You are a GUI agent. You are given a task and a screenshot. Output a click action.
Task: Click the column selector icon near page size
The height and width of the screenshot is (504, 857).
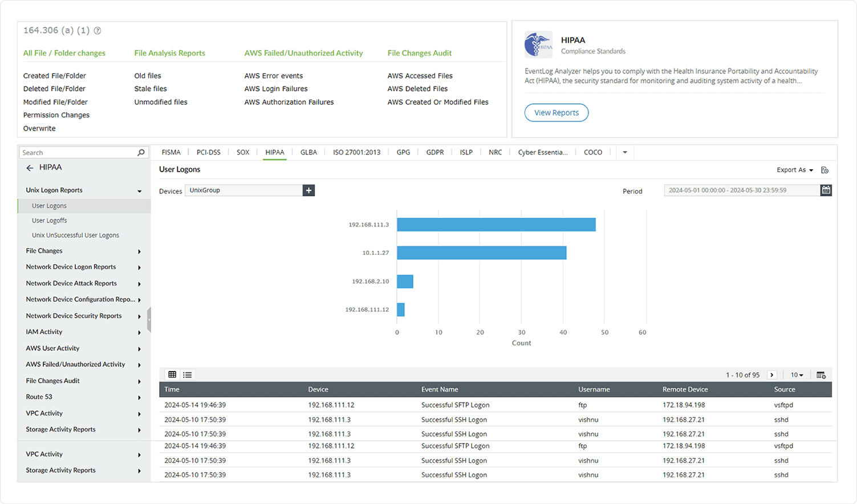click(821, 375)
